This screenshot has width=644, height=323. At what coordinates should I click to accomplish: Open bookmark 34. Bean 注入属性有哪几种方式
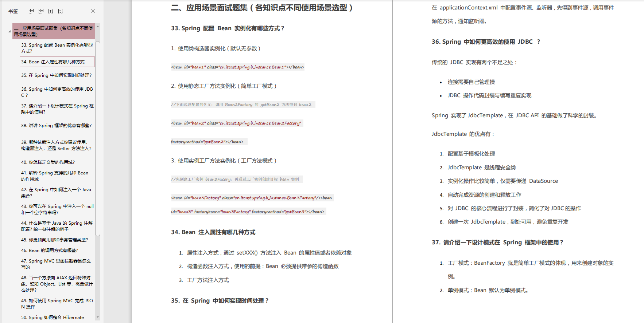click(57, 62)
